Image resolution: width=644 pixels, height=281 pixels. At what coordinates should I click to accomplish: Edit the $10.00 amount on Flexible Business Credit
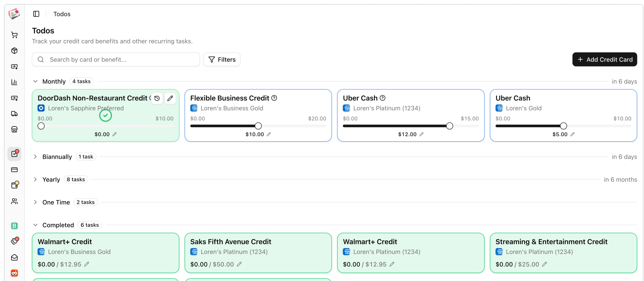(x=269, y=134)
